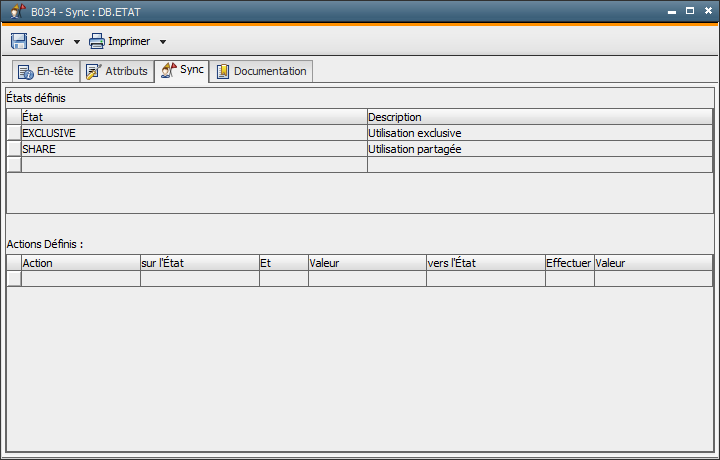
Task: Click the empty Action cell in actions table
Action: [x=80, y=279]
